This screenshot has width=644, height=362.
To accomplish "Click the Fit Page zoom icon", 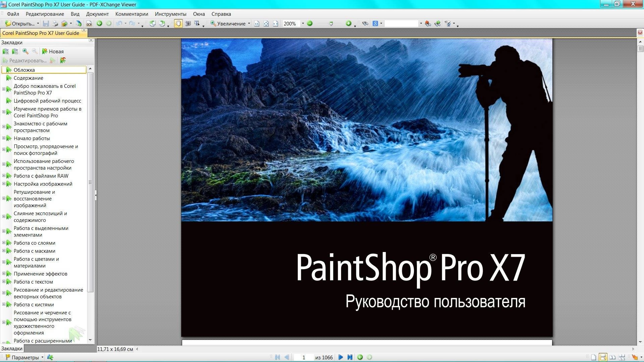I will pyautogui.click(x=266, y=23).
